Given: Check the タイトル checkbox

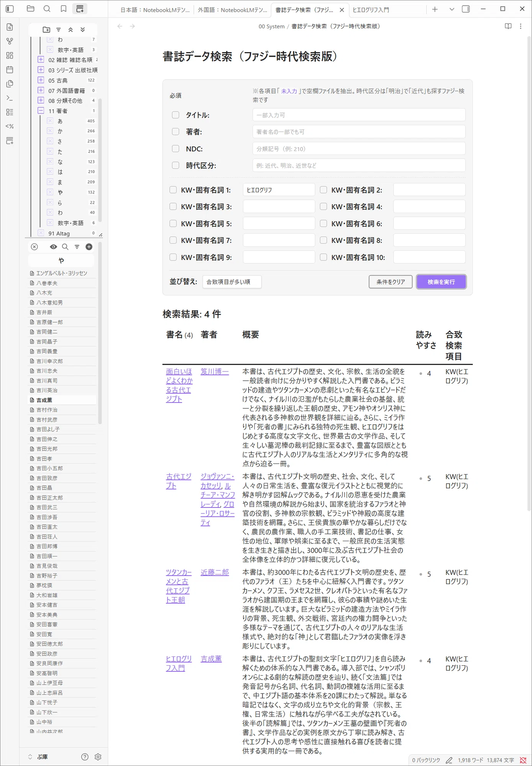Looking at the screenshot, I should [175, 115].
